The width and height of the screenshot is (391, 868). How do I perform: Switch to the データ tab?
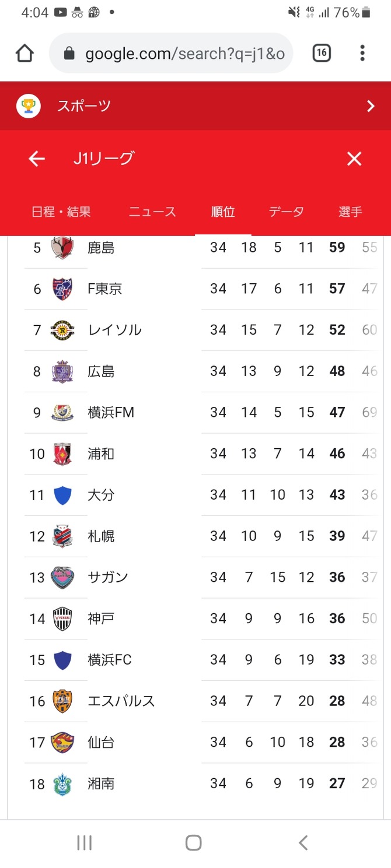pos(287,212)
